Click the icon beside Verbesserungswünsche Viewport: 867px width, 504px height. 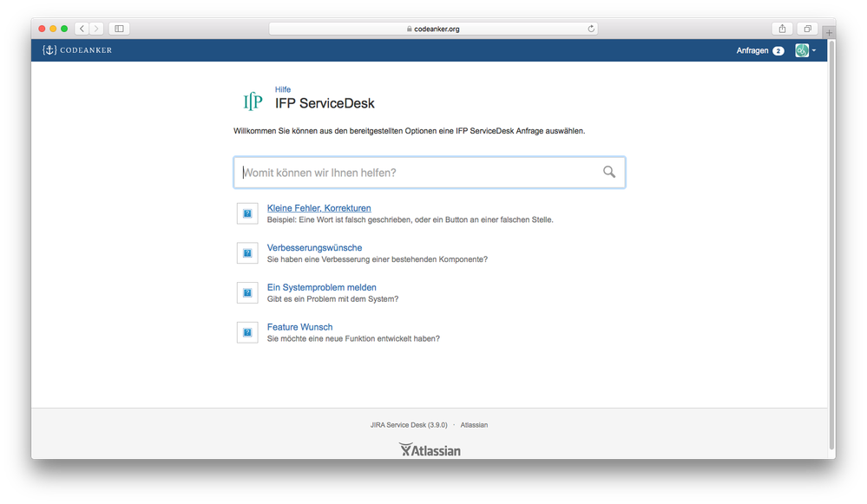coord(247,253)
